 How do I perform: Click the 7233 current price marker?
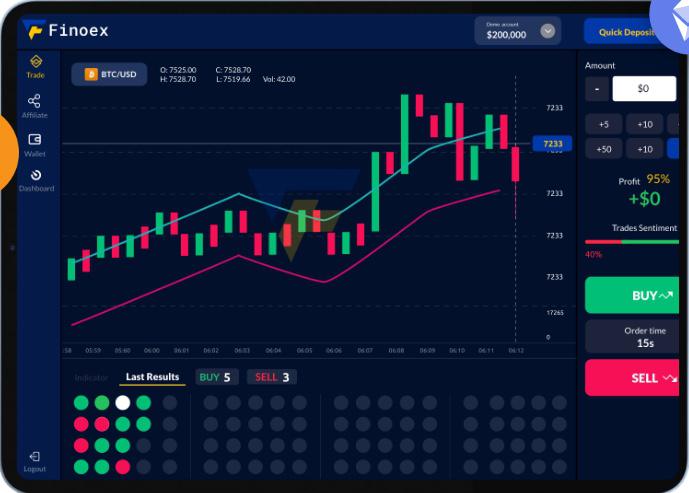click(x=552, y=144)
